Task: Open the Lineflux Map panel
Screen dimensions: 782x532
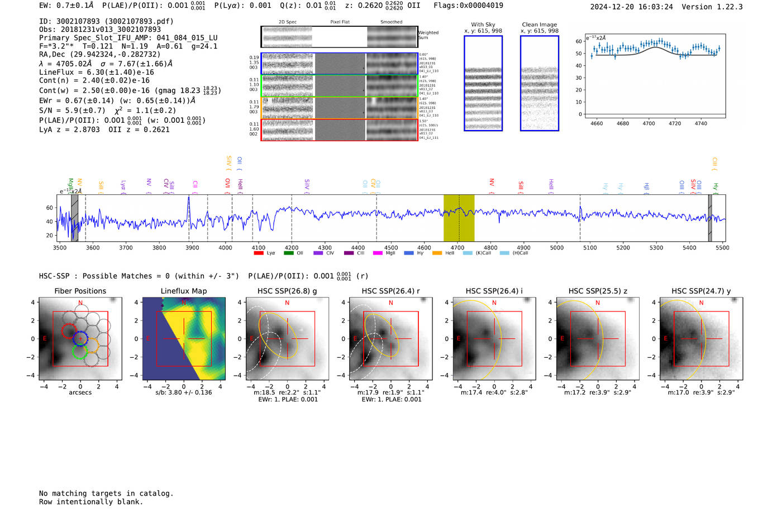Action: [184, 338]
